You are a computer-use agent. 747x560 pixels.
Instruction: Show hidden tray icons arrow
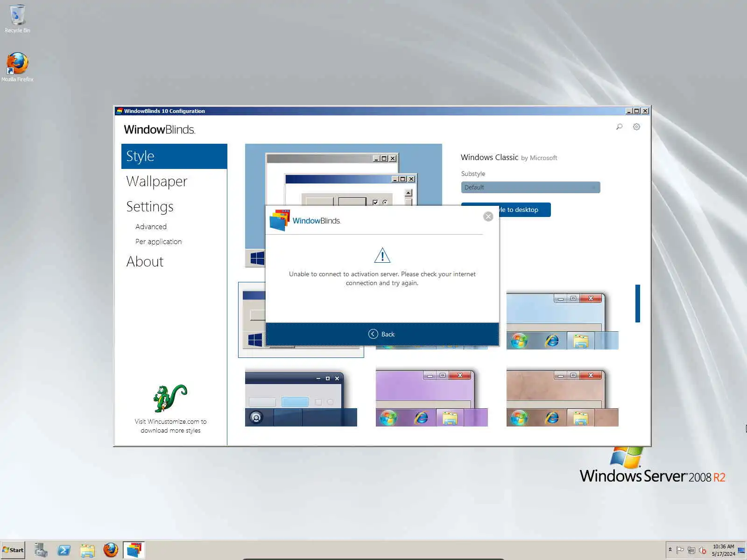pyautogui.click(x=670, y=550)
